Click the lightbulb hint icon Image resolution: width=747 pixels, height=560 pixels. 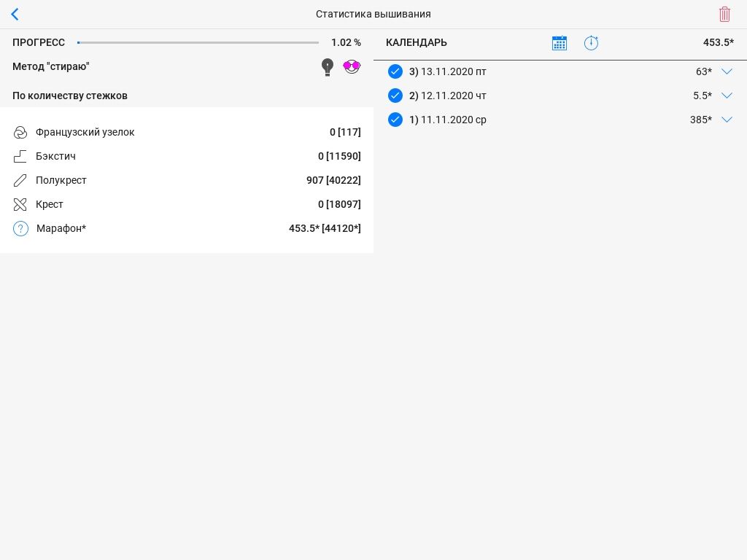pyautogui.click(x=328, y=67)
